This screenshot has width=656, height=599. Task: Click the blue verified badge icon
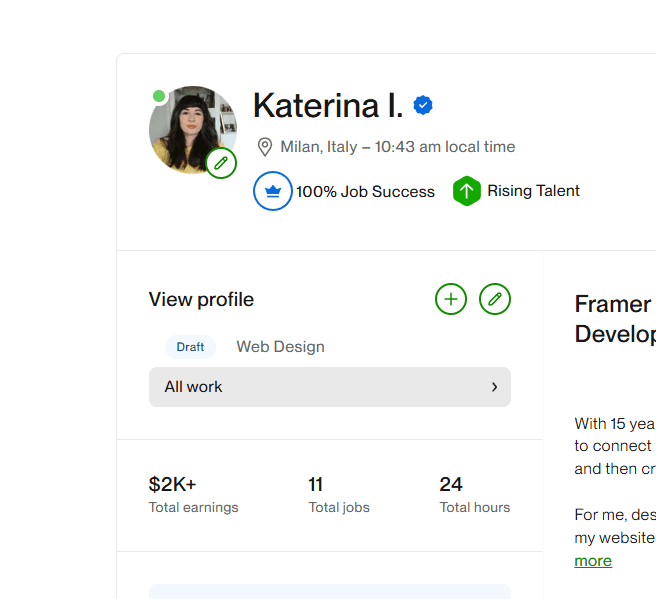click(423, 105)
